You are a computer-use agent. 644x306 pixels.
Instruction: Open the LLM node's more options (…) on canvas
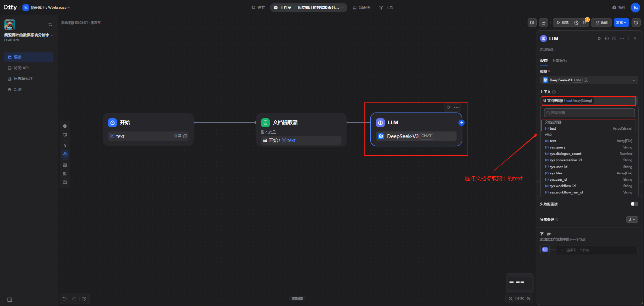[x=456, y=107]
